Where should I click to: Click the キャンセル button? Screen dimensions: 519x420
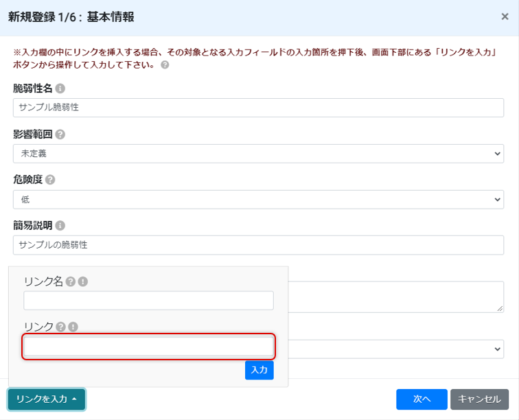pos(479,399)
